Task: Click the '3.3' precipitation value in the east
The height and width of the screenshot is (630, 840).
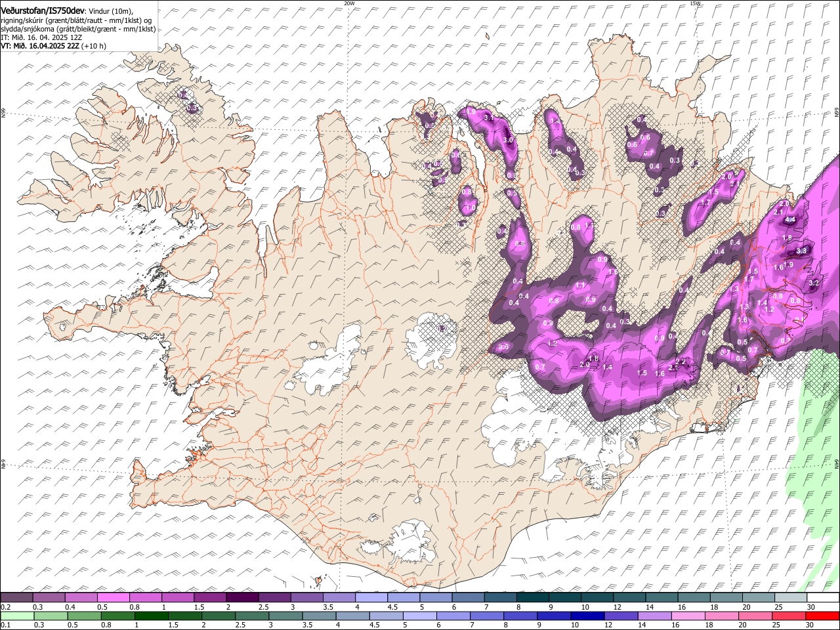Action: pos(801,251)
